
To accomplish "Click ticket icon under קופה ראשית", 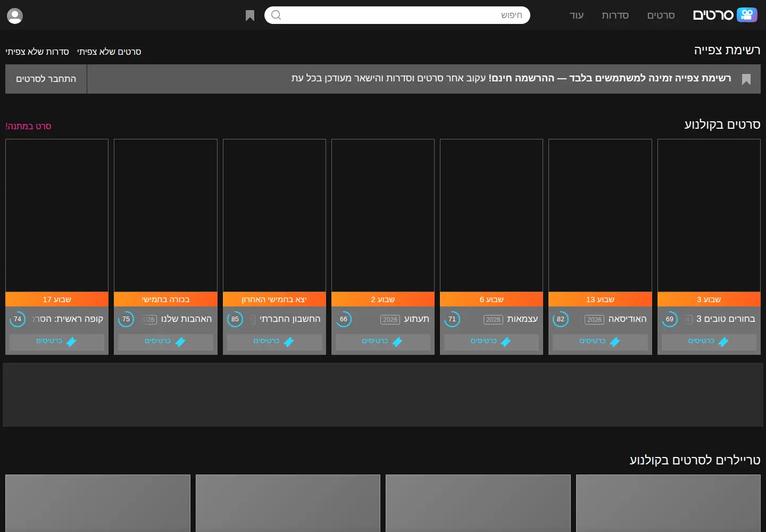I will coord(71,342).
